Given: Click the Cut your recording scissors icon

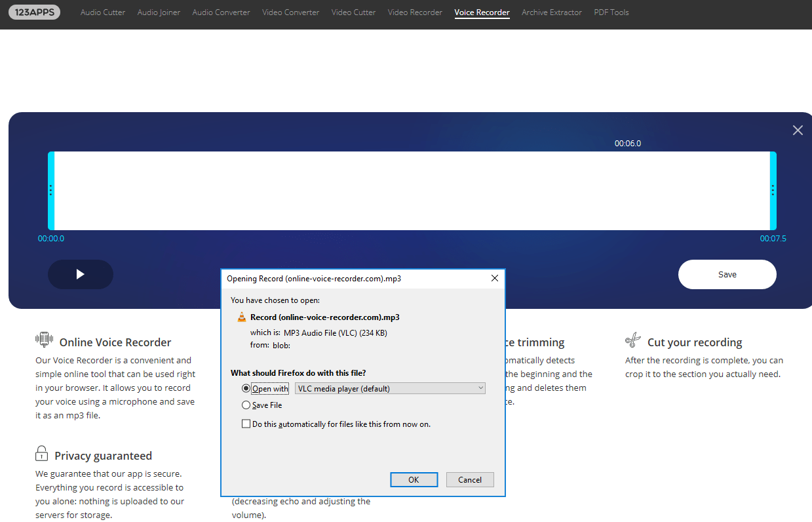Looking at the screenshot, I should 633,340.
